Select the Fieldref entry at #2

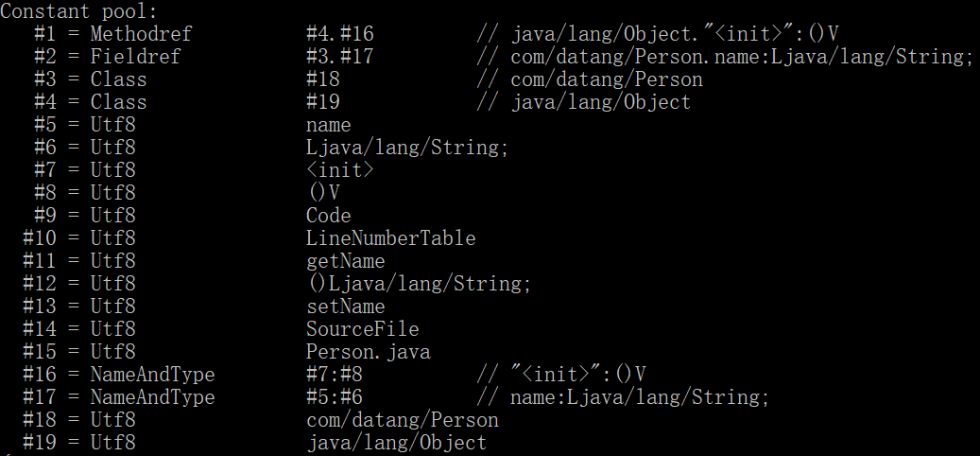point(135,57)
